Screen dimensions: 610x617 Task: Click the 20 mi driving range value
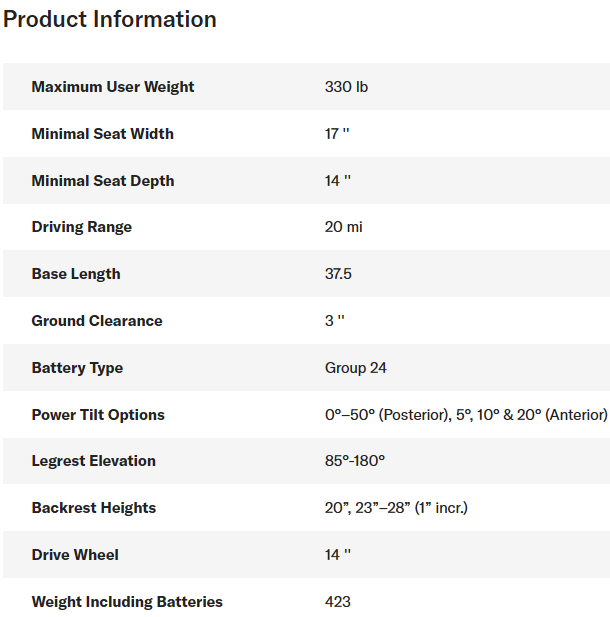pos(343,227)
